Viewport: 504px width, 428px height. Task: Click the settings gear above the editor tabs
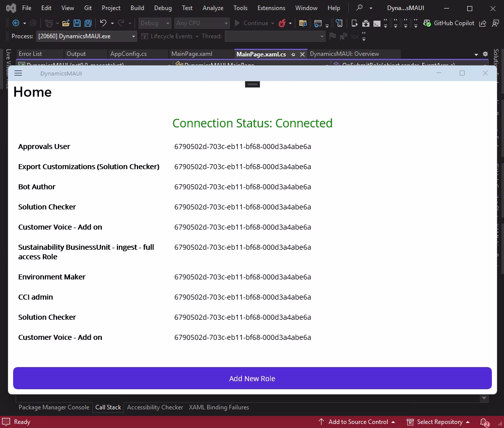(485, 54)
